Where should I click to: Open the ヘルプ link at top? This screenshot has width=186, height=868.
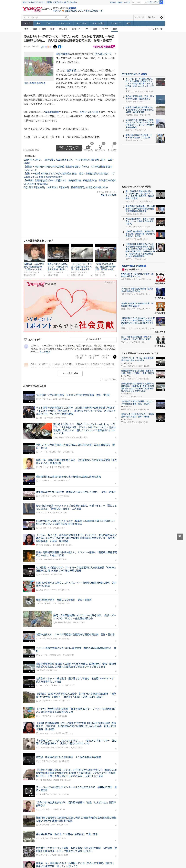pyautogui.click(x=127, y=2)
